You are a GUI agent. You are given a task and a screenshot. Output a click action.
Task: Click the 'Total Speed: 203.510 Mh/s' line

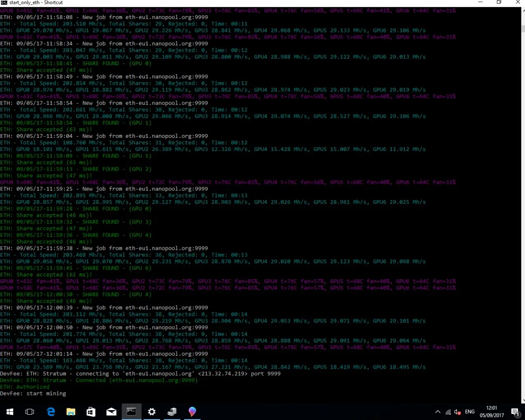pyautogui.click(x=124, y=24)
